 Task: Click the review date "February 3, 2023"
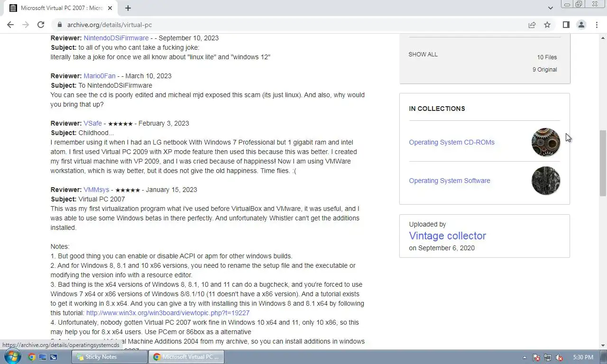tap(164, 123)
